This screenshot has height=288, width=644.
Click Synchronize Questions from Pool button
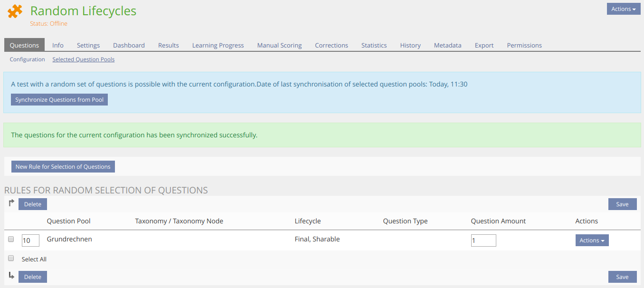pyautogui.click(x=59, y=100)
